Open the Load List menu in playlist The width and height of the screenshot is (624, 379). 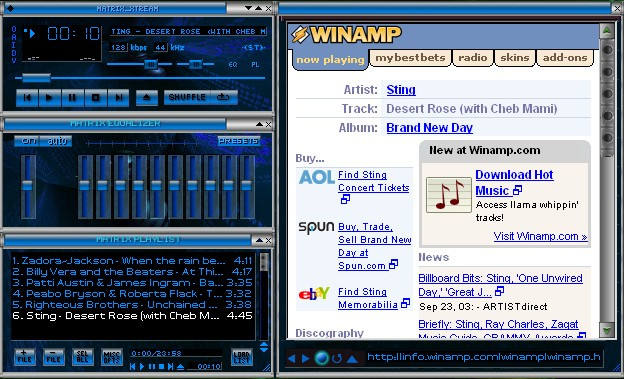coord(242,357)
